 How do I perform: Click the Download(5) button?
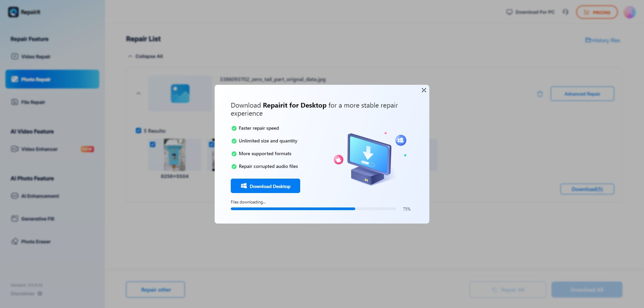(x=587, y=189)
